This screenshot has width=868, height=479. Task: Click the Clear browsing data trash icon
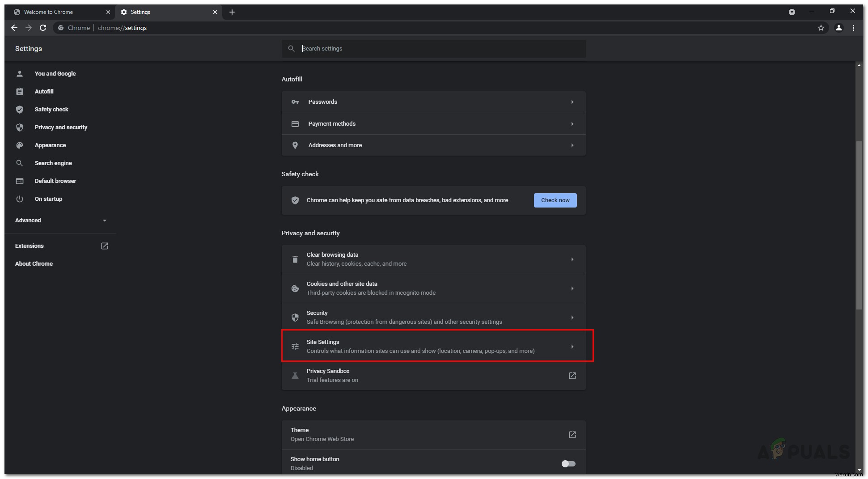click(x=295, y=259)
